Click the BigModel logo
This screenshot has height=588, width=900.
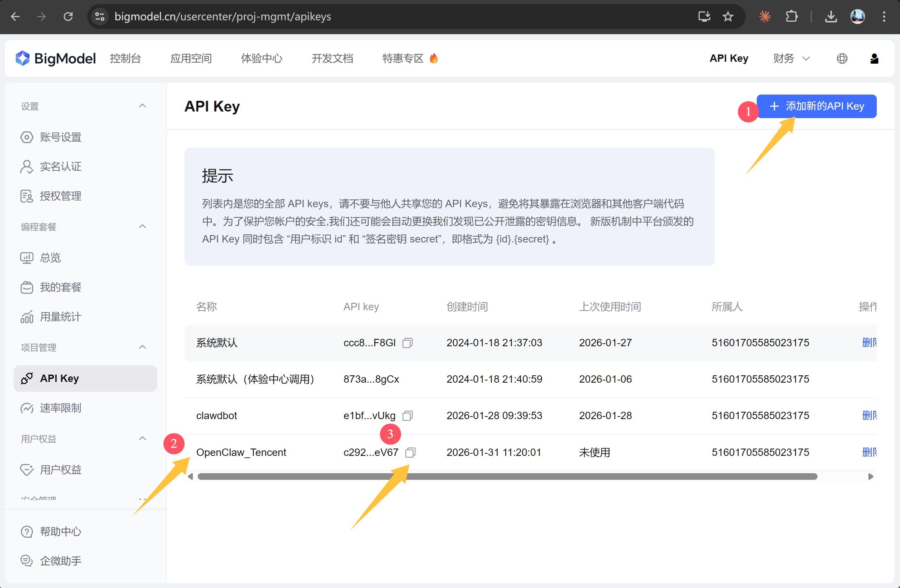click(x=56, y=59)
